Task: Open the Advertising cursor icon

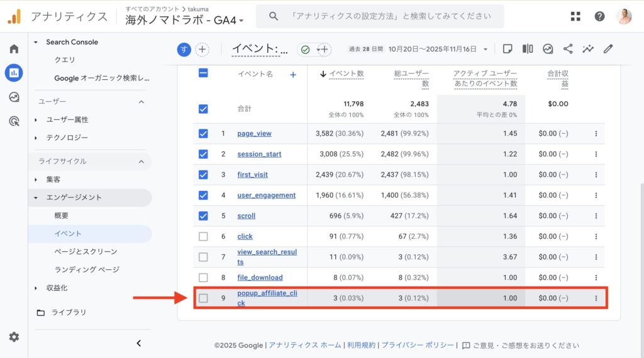Action: click(14, 121)
